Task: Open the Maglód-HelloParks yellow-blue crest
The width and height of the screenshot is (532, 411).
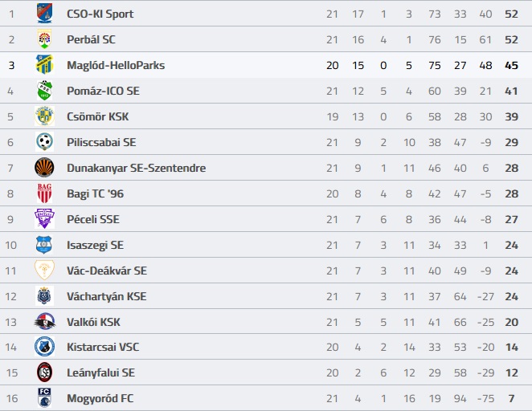Action: click(x=44, y=64)
